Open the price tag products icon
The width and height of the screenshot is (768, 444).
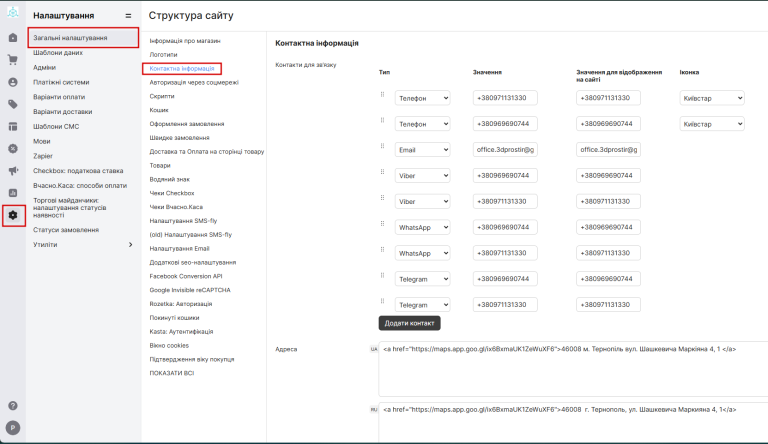pos(13,104)
